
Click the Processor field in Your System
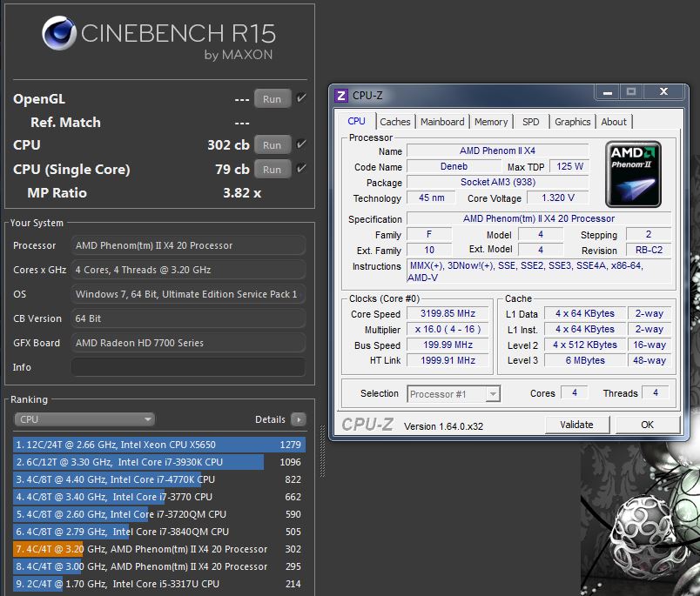(188, 245)
